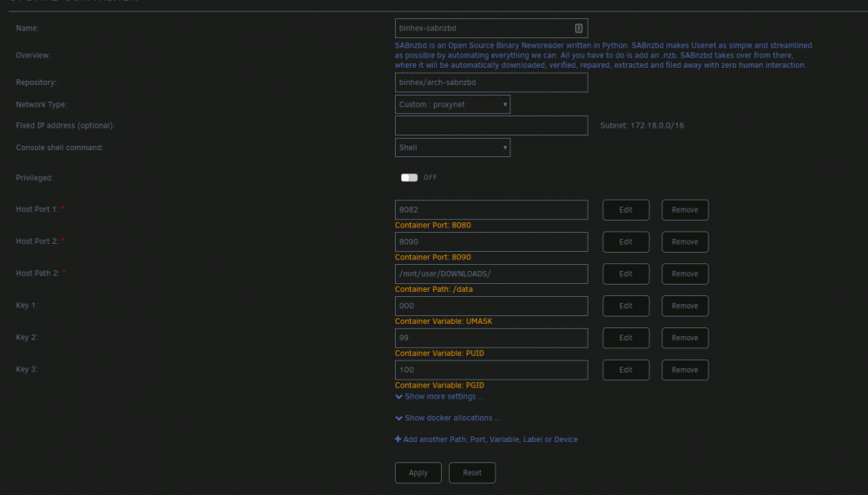This screenshot has width=868, height=495.
Task: Click the plus icon to add another Path
Action: [398, 439]
